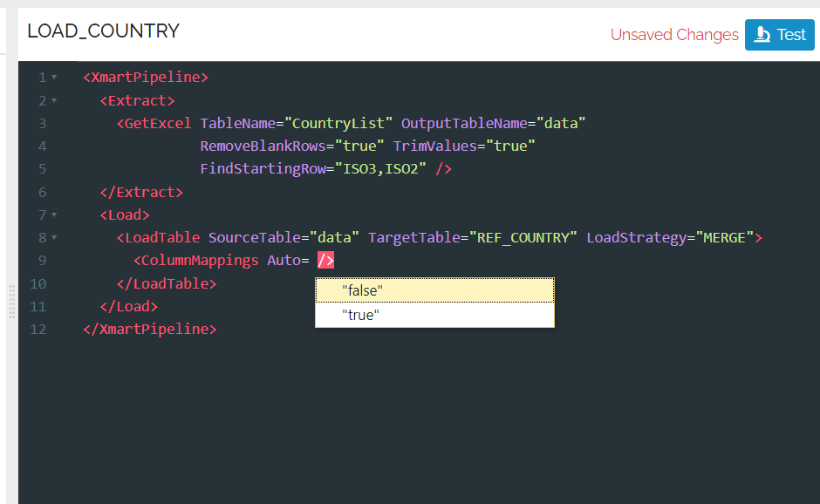Click the Test button
This screenshot has width=820, height=504.
[x=779, y=35]
